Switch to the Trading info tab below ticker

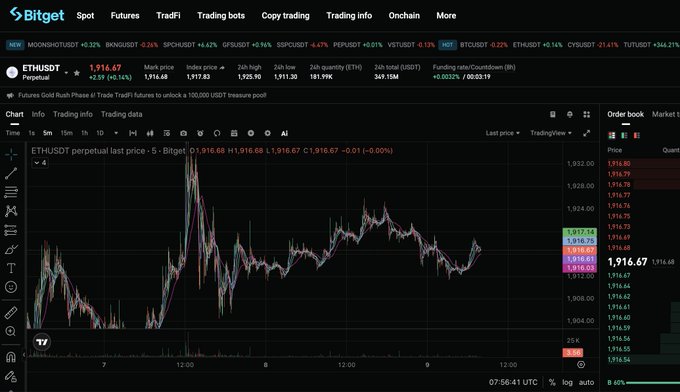click(x=73, y=114)
